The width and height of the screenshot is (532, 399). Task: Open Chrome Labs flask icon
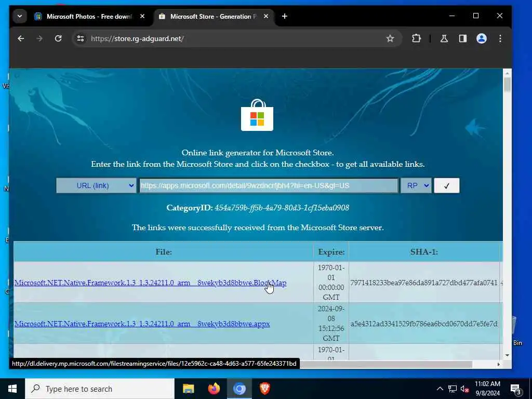444,38
